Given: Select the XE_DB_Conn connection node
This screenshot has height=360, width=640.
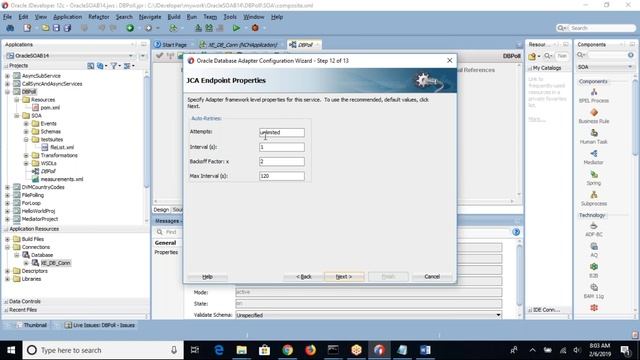Looking at the screenshot, I should [56, 263].
